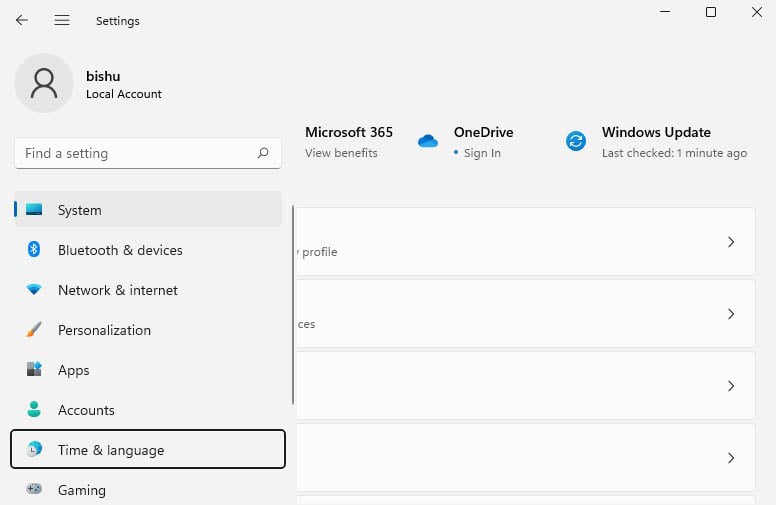Image resolution: width=776 pixels, height=505 pixels.
Task: Click the Bluetooth icon
Action: point(34,249)
